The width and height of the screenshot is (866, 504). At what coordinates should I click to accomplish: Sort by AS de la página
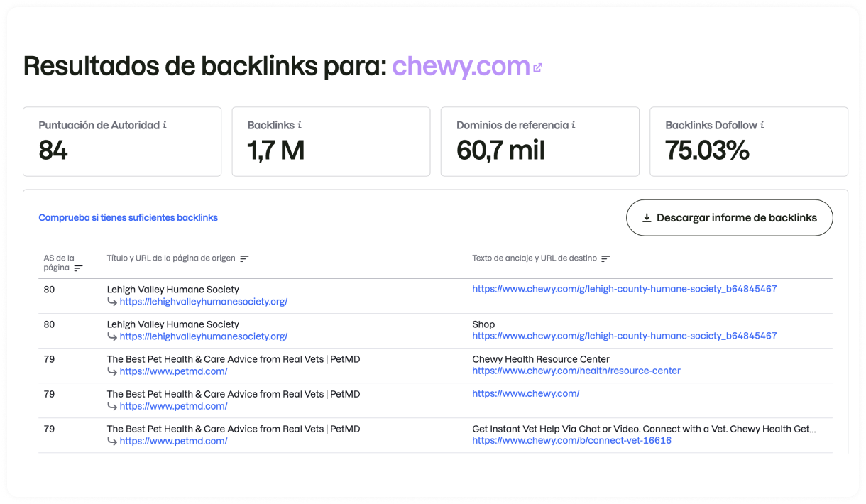click(78, 268)
